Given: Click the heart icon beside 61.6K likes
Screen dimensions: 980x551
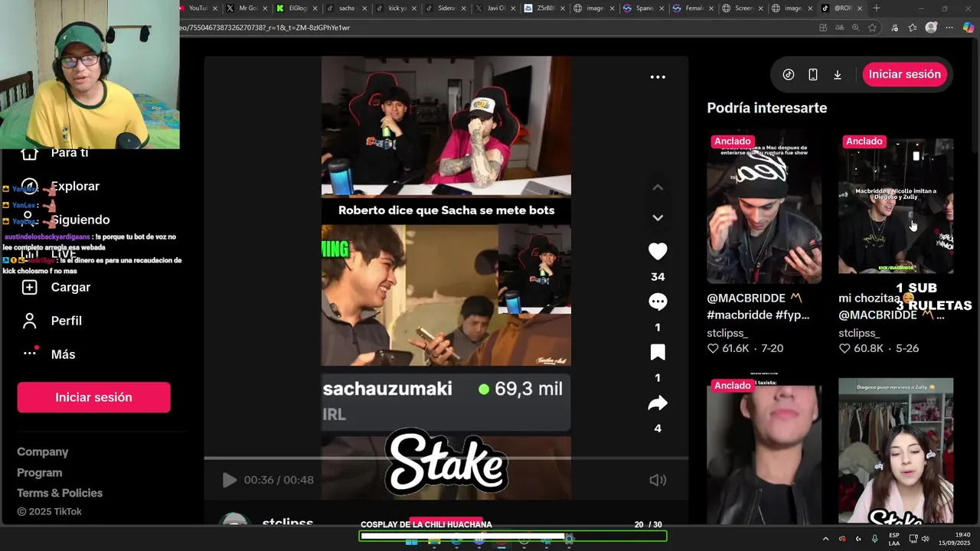Looking at the screenshot, I should tap(713, 348).
